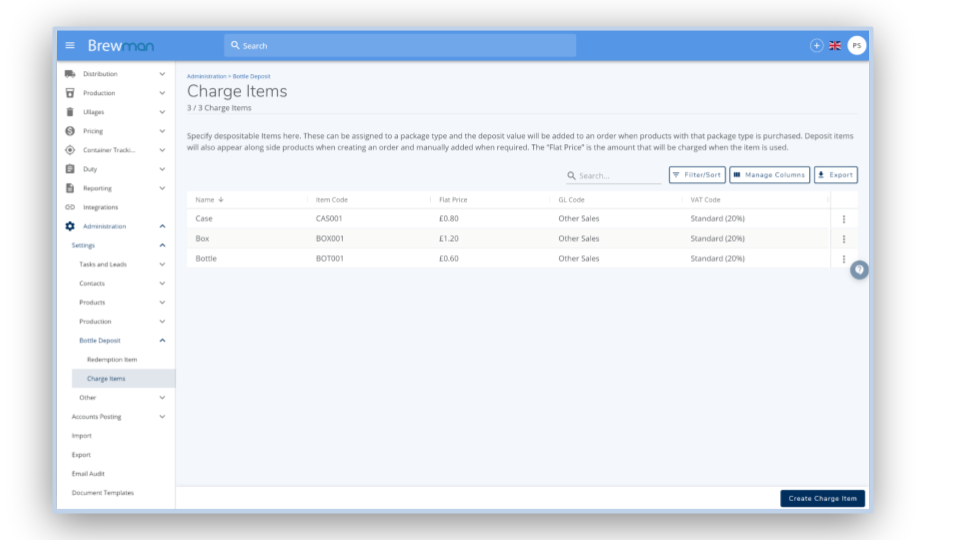Open the help question-mark bubble
960x540 pixels.
click(x=859, y=269)
